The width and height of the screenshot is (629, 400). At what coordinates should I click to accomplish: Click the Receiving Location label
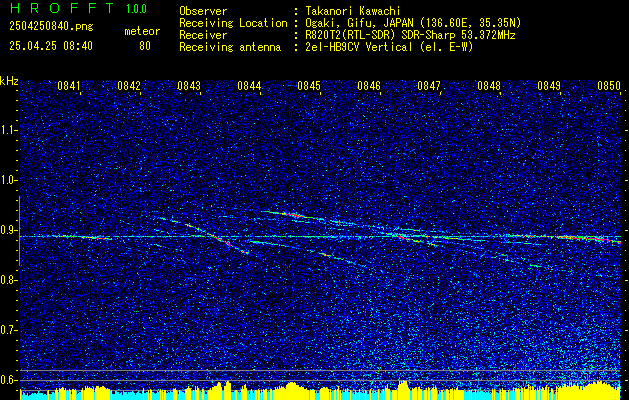pyautogui.click(x=233, y=23)
